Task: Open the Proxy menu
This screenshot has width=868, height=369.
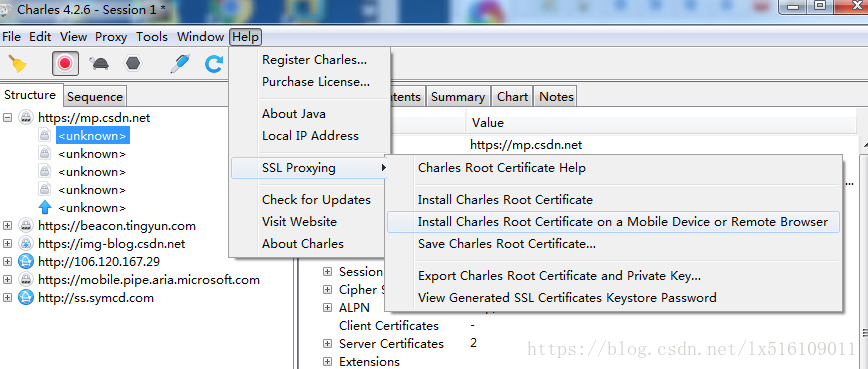Action: [x=111, y=37]
